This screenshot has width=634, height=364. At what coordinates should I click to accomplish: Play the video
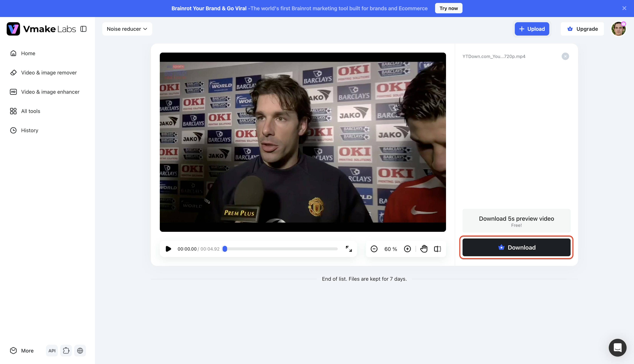coord(169,249)
